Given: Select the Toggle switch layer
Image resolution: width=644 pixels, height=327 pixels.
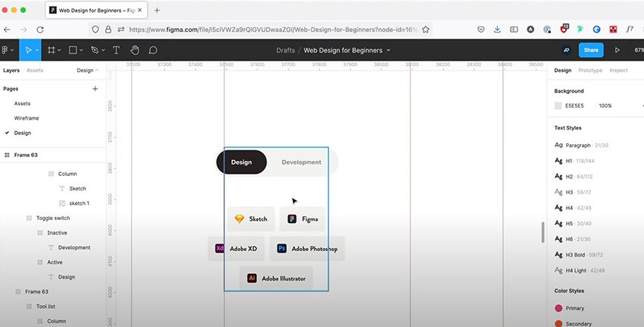Looking at the screenshot, I should (x=53, y=218).
